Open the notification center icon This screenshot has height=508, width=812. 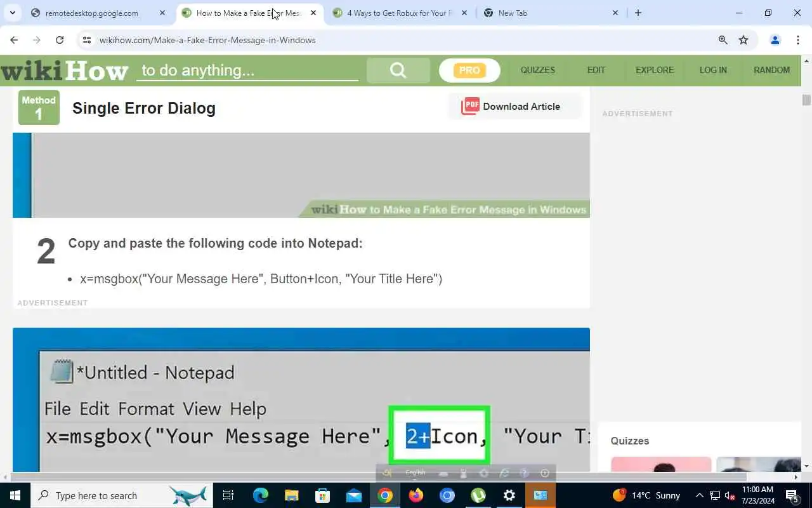792,495
